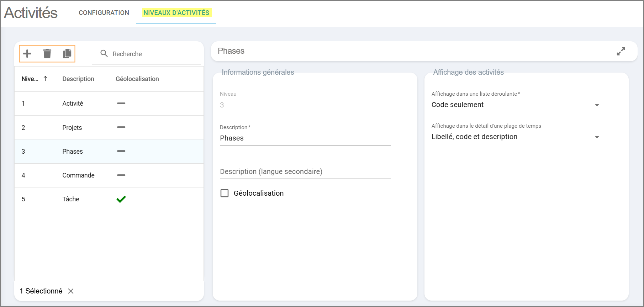Image resolution: width=644 pixels, height=307 pixels.
Task: Select the Commande level row
Action: [x=78, y=175]
